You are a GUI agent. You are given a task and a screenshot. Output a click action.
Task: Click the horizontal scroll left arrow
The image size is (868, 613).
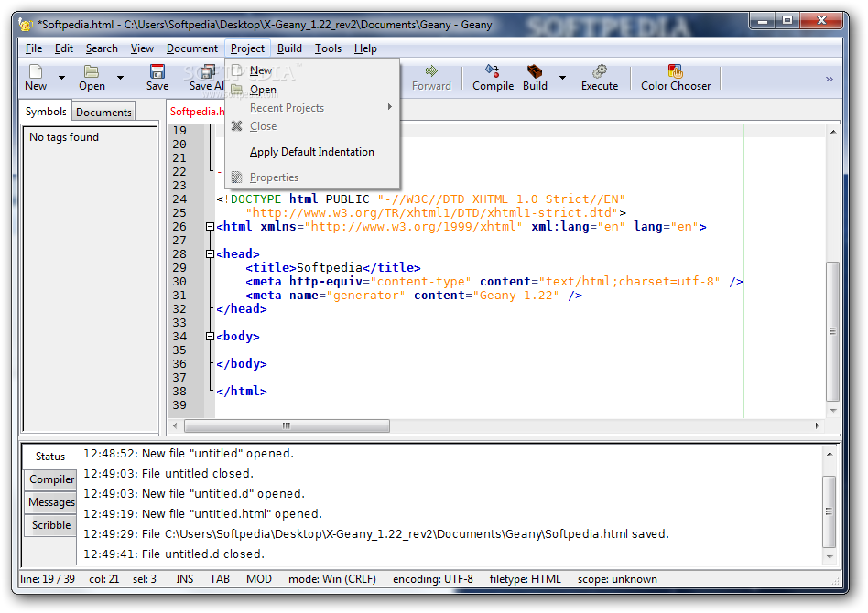click(175, 425)
